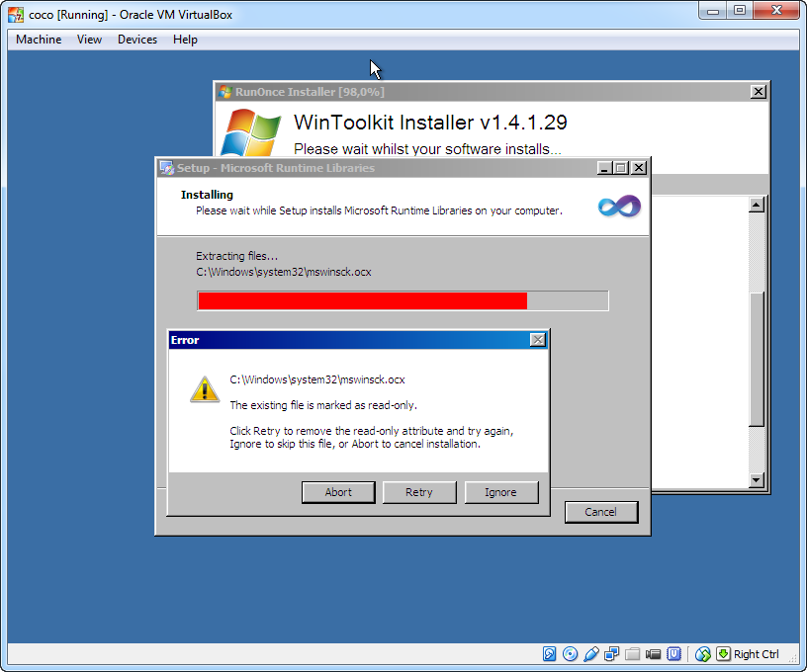The image size is (807, 672).
Task: Open the shared folders status icon
Action: click(x=633, y=654)
